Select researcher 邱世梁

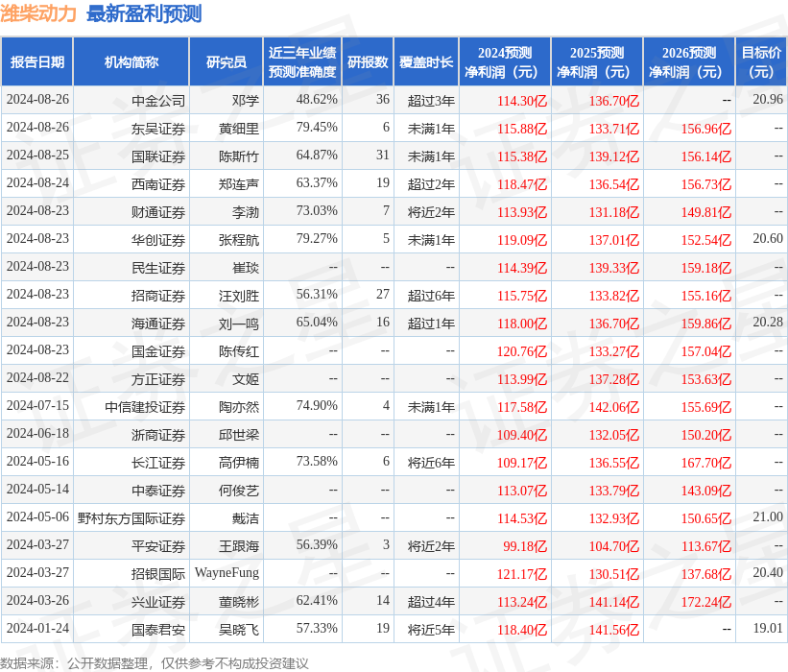pyautogui.click(x=239, y=435)
